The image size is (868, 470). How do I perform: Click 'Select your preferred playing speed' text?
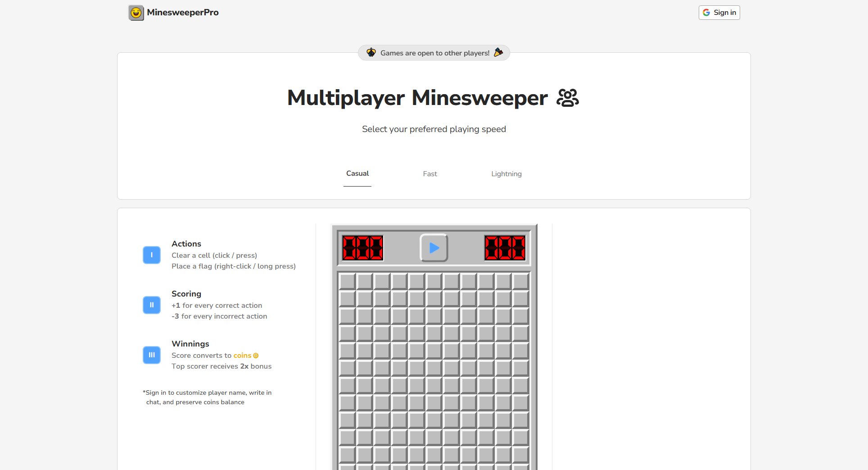434,129
